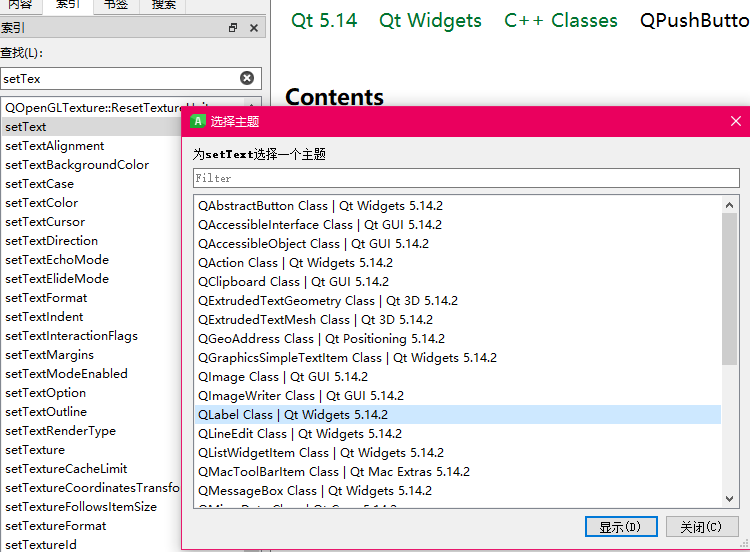This screenshot has height=552, width=750.
Task: Switch to the 搜索 tab
Action: 163,4
